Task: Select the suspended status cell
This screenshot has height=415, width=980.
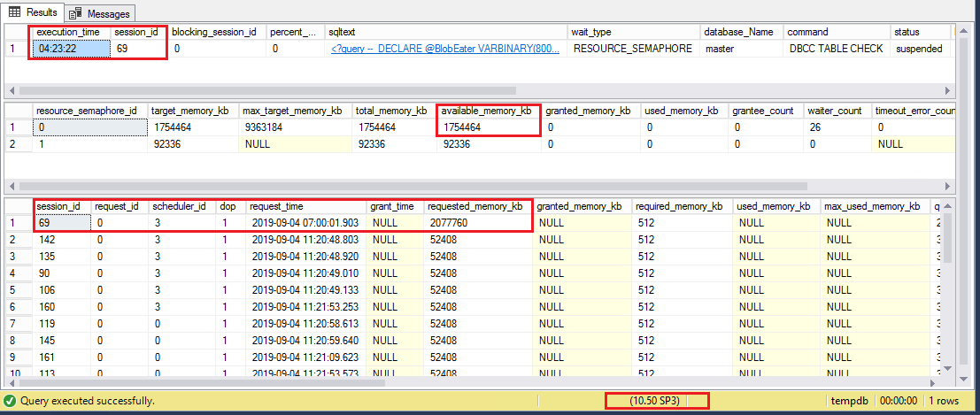Action: (920, 48)
